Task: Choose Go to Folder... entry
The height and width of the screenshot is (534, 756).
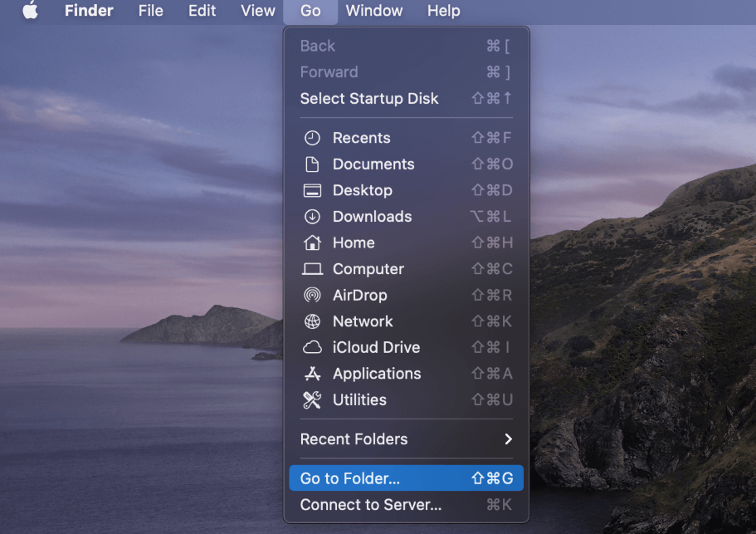Action: [350, 478]
